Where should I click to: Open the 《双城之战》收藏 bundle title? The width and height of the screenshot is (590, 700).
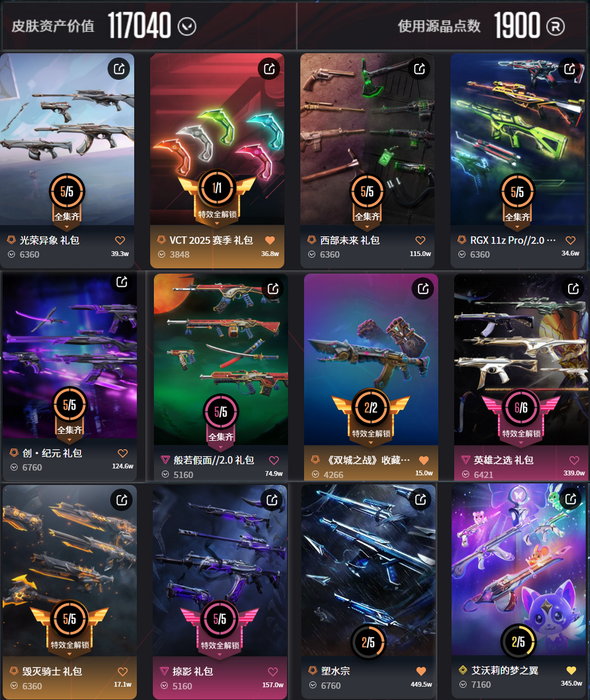click(x=368, y=460)
